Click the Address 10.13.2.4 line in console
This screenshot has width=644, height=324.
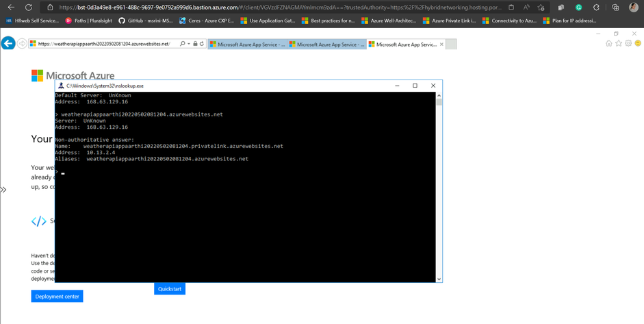[x=85, y=153]
